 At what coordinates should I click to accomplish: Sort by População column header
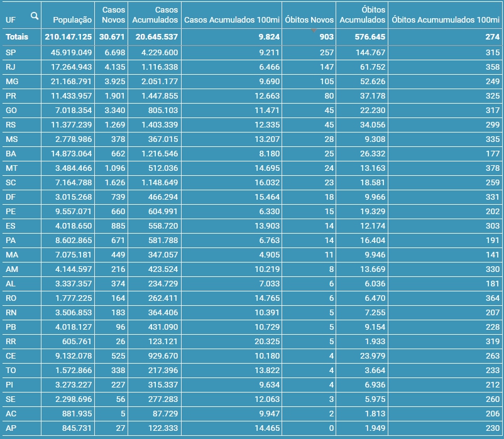(72, 20)
